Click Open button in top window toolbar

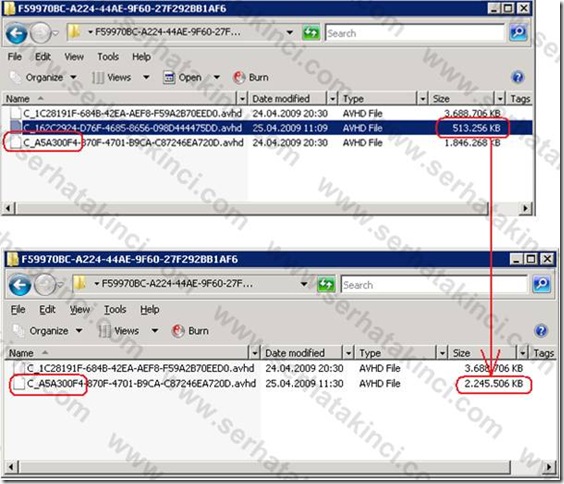click(x=182, y=77)
